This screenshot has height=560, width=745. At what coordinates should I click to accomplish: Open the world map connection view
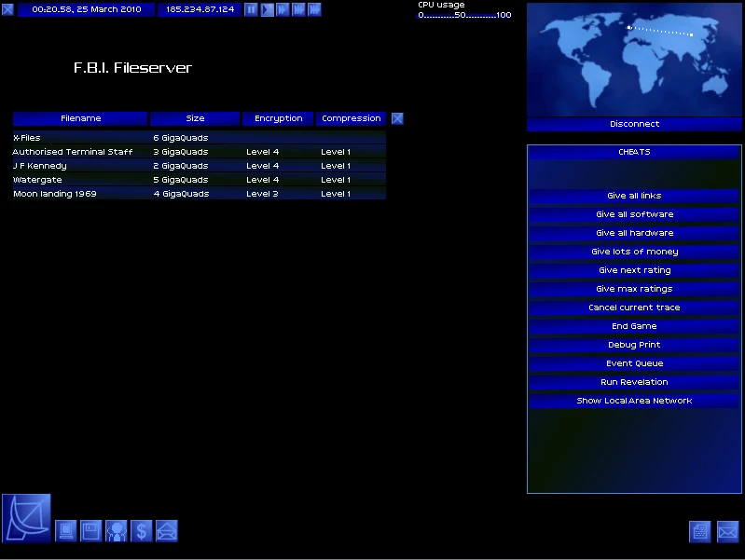[x=634, y=60]
